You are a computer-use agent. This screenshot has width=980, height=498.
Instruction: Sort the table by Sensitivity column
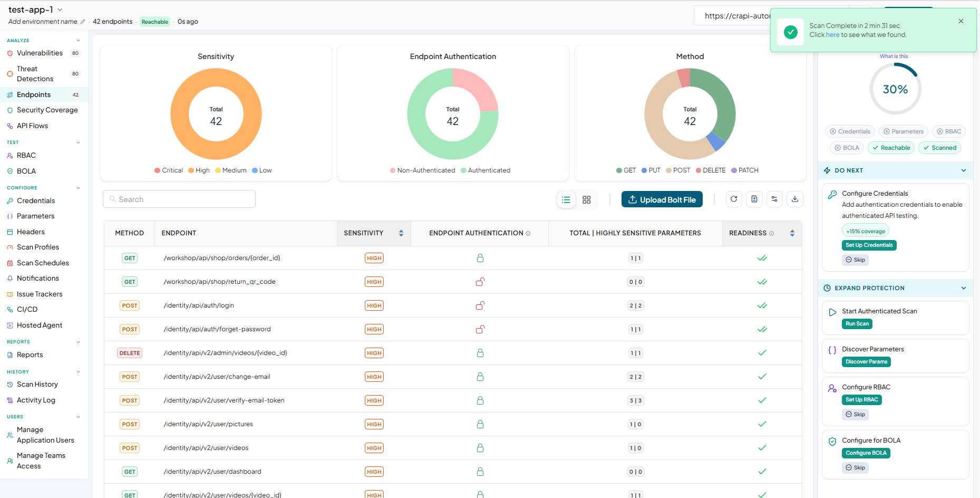coord(401,233)
